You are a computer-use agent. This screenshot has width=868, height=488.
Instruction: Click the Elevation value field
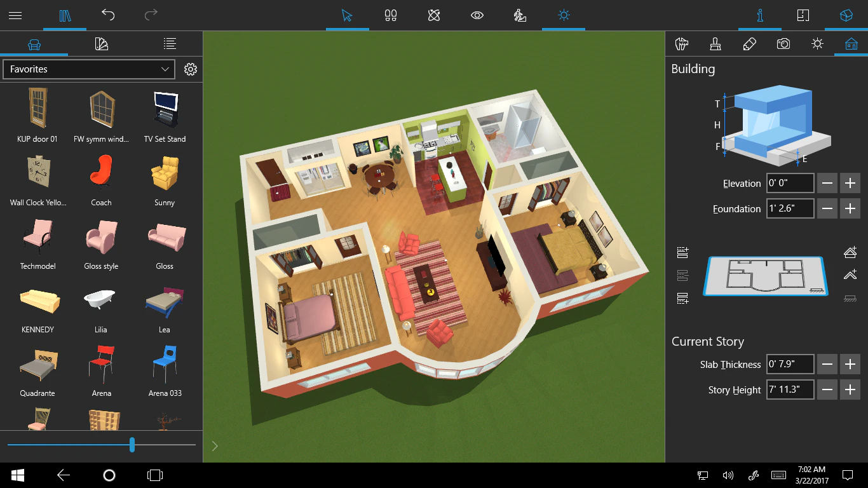click(x=790, y=184)
